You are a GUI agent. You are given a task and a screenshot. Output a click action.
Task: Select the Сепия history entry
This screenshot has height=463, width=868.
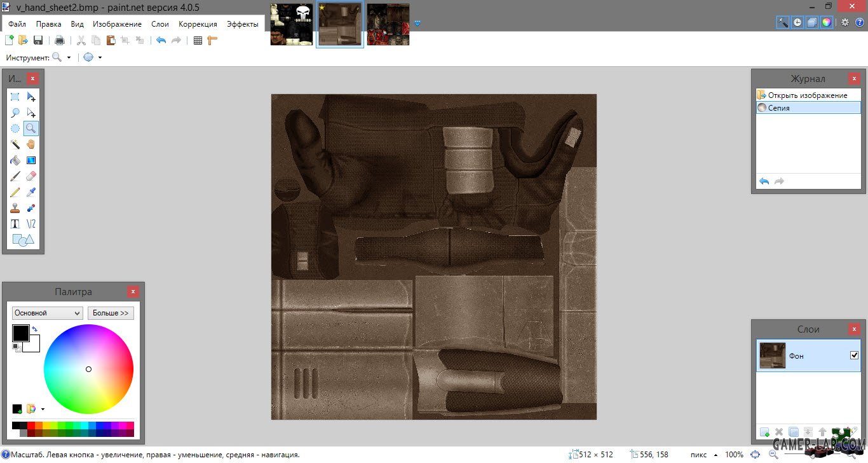coord(807,107)
